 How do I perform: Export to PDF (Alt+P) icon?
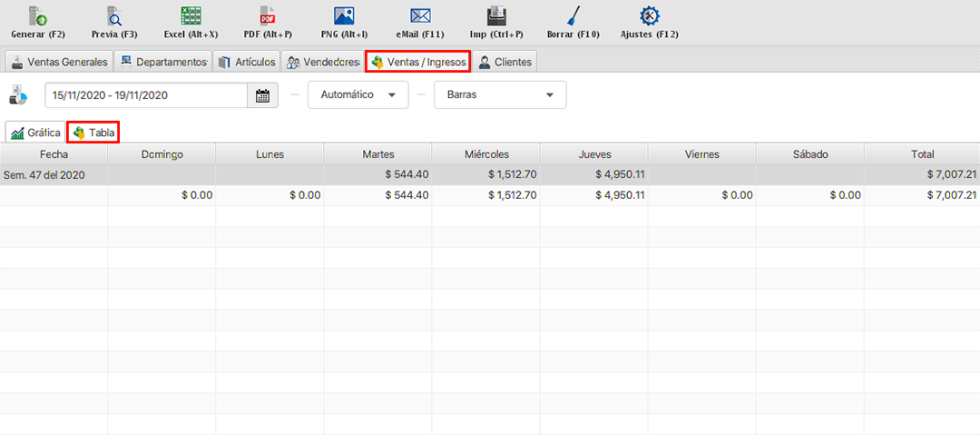coord(268,16)
